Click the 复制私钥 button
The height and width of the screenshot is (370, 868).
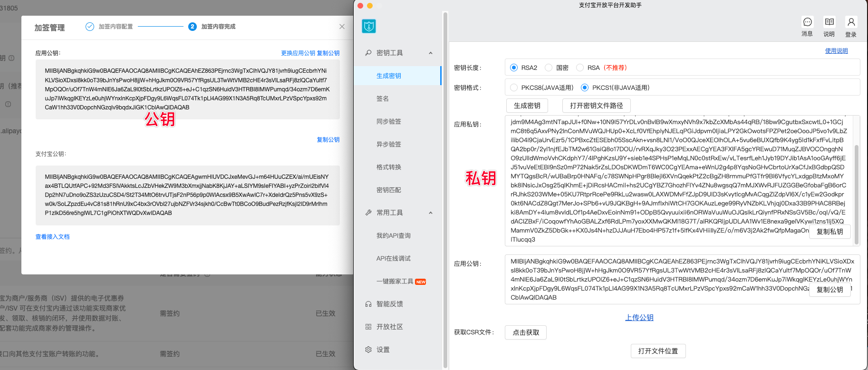click(830, 232)
